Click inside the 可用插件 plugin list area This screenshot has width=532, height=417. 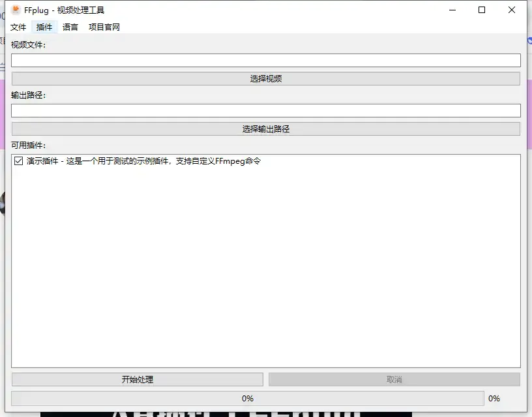(x=261, y=261)
